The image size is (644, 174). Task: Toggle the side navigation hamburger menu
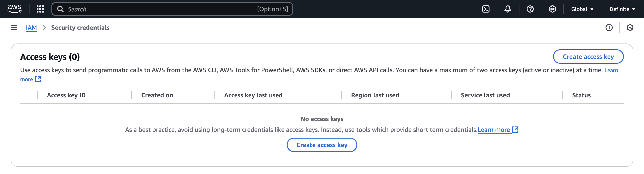click(x=14, y=28)
